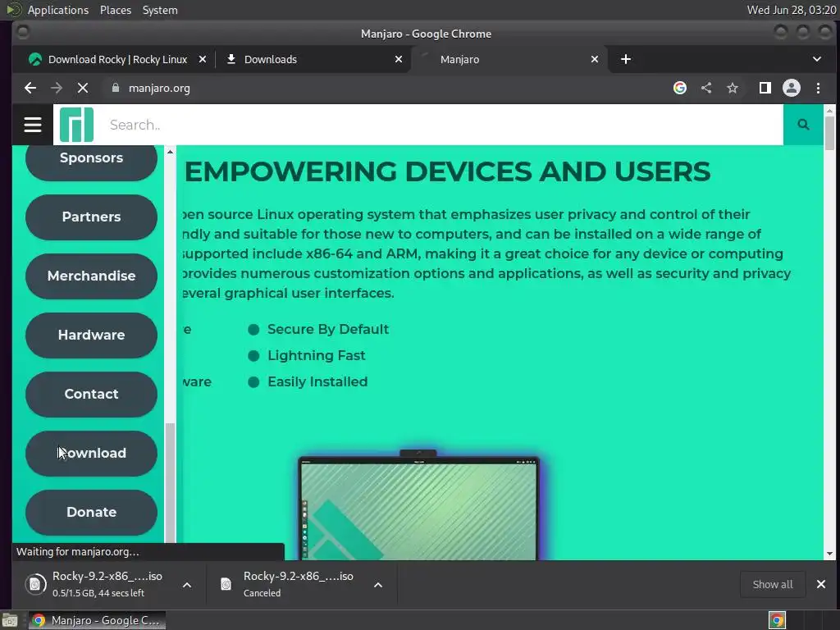The height and width of the screenshot is (630, 840).
Task: Click show desktop icon in bottom panel
Action: pyautogui.click(x=10, y=620)
